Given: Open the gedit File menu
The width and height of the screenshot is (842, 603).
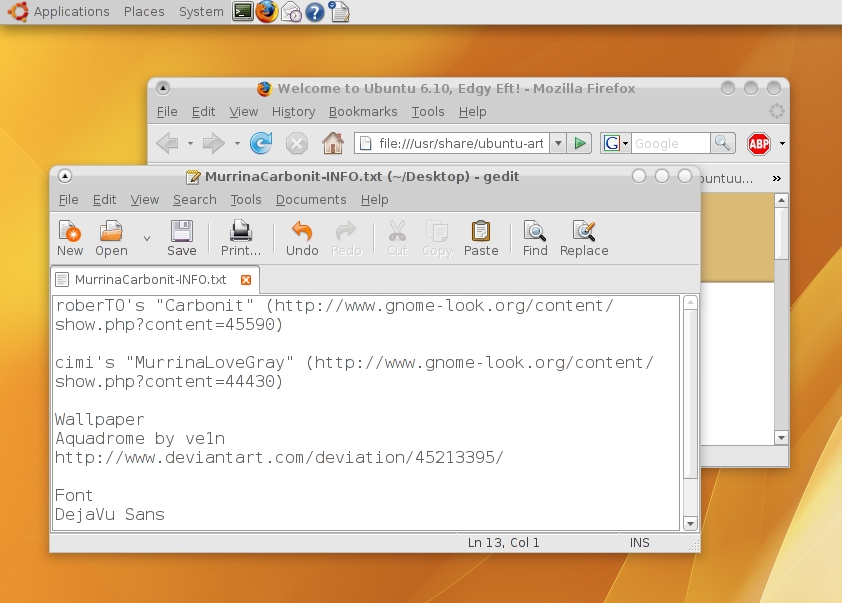Looking at the screenshot, I should pos(68,200).
